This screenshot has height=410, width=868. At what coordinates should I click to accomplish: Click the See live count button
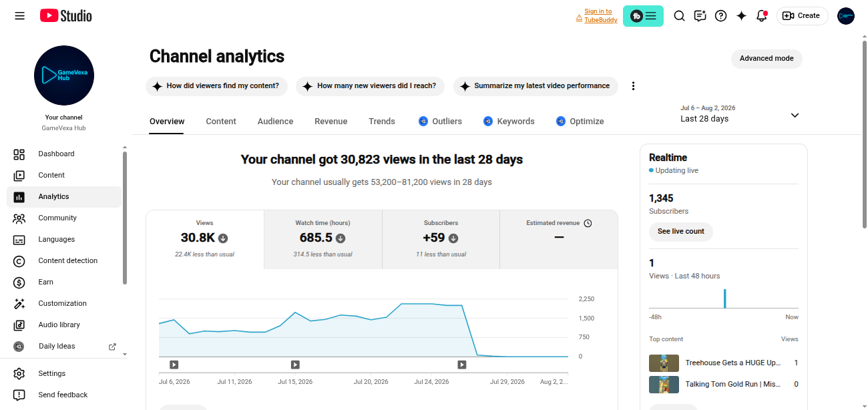point(681,232)
